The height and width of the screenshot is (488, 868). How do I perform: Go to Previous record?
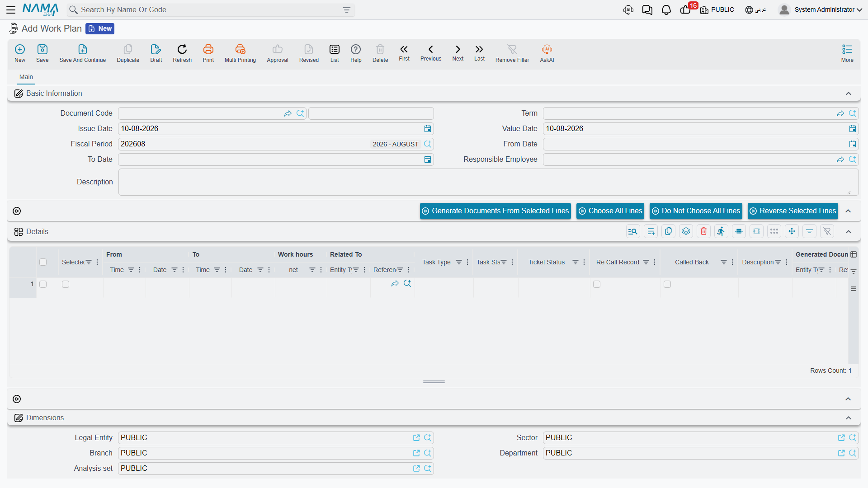click(x=431, y=53)
